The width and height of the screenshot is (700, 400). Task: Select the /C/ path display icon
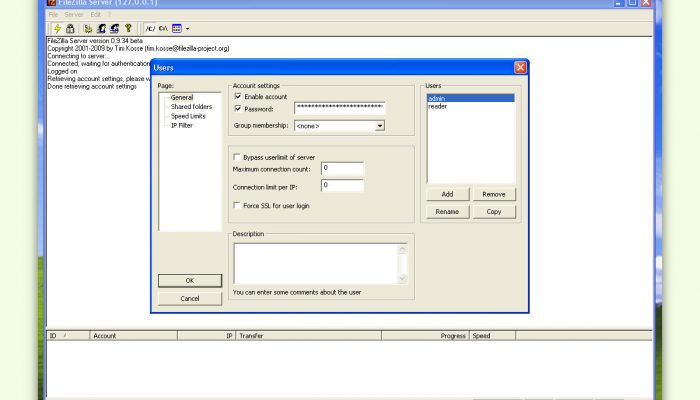(150, 29)
